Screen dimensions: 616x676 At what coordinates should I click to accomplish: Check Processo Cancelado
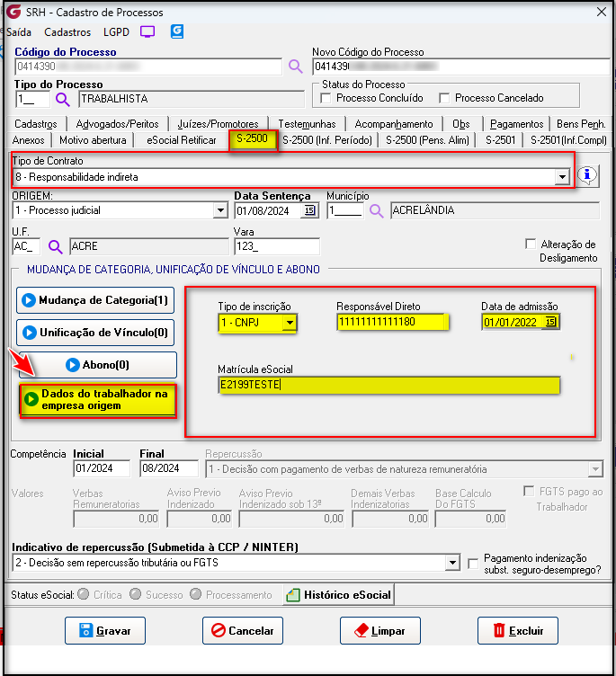point(444,98)
